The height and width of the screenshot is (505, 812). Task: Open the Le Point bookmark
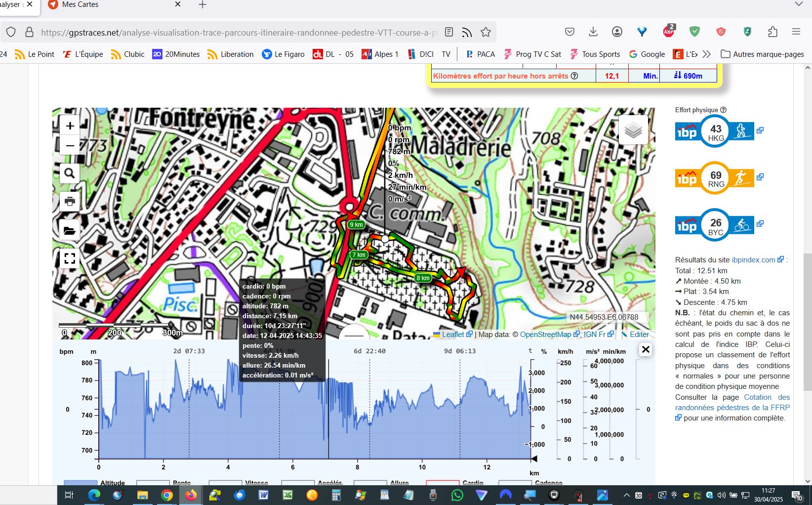coord(35,54)
